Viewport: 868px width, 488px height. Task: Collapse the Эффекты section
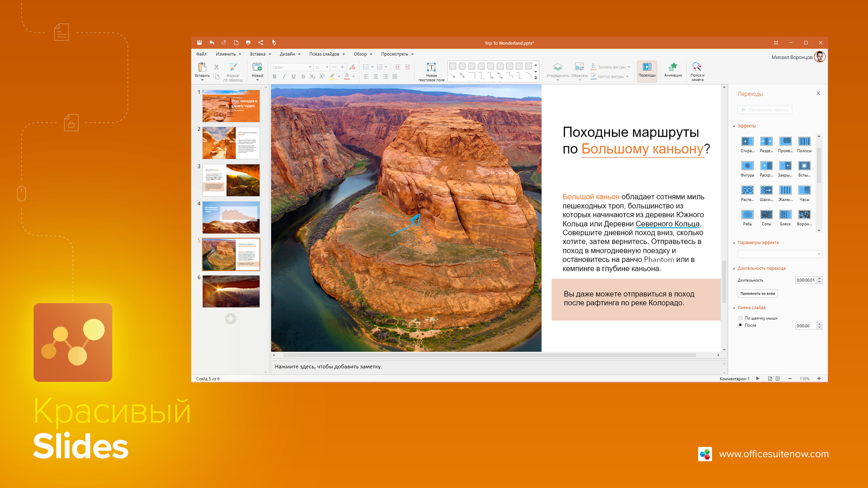tap(734, 126)
